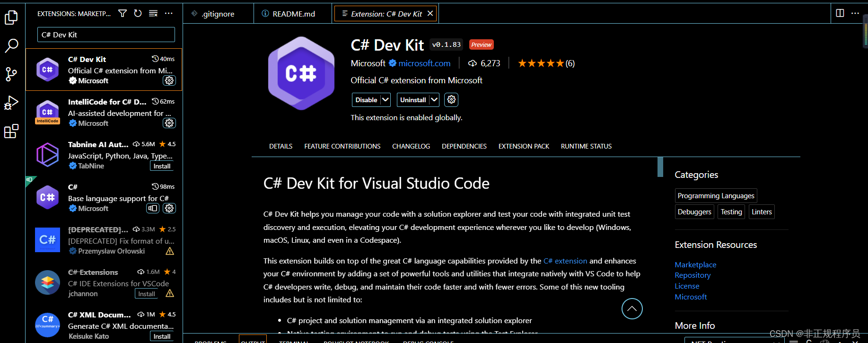Click the large C# Dev Kit logo
The width and height of the screenshot is (868, 343).
tap(301, 73)
